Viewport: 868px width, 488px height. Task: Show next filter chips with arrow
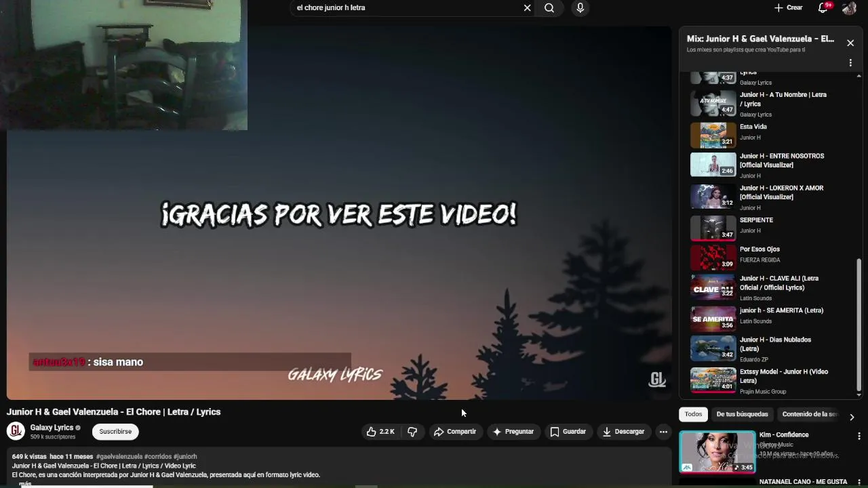[x=852, y=418]
